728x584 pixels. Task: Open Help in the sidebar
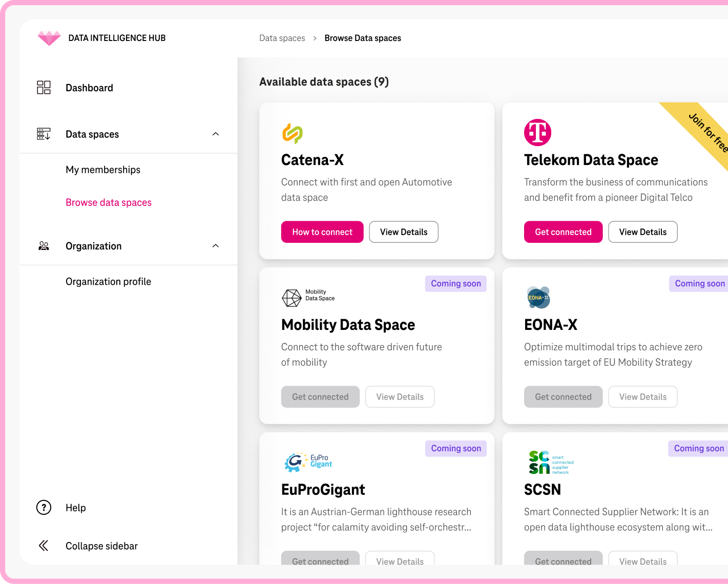(x=76, y=508)
